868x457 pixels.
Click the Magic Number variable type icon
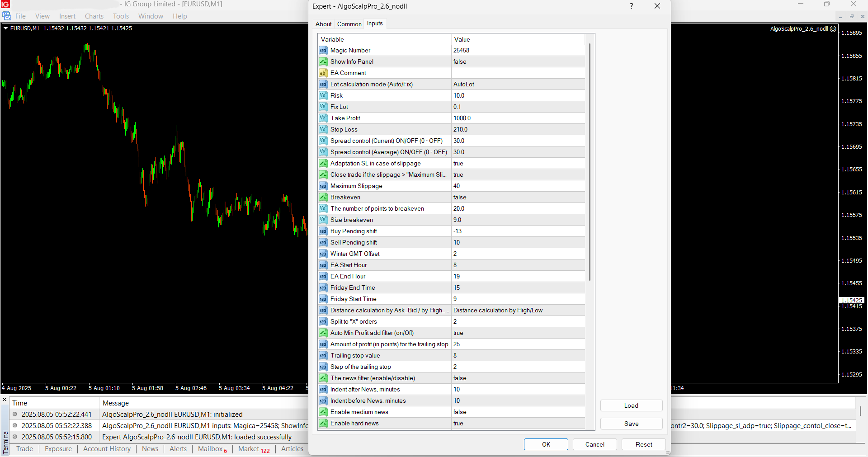click(323, 51)
